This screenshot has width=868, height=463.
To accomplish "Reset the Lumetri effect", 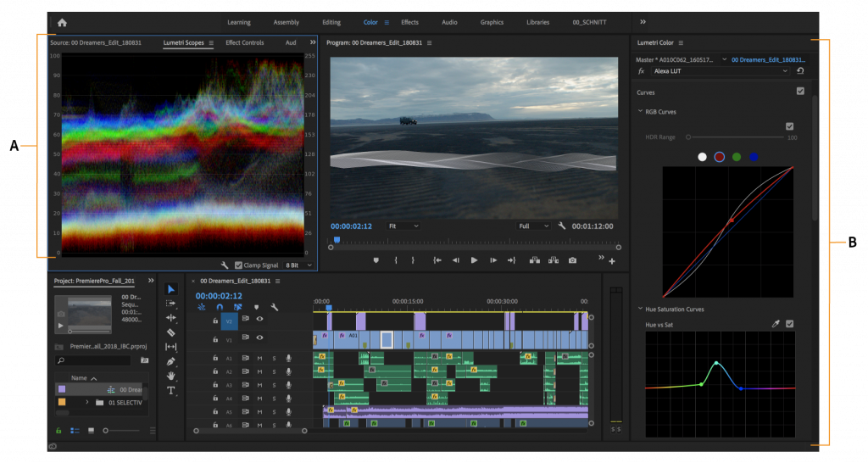I will pyautogui.click(x=800, y=71).
